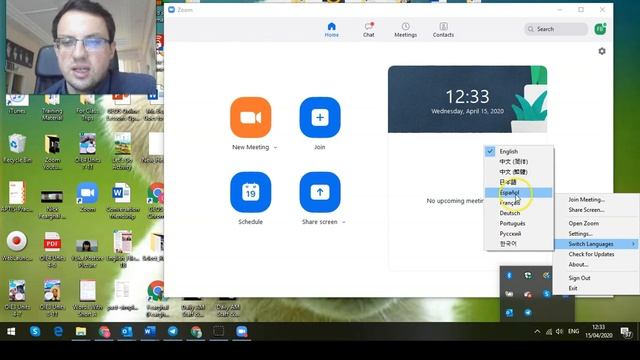This screenshot has width=640, height=360.
Task: Click the volume icon in the system tray
Action: coord(559,331)
